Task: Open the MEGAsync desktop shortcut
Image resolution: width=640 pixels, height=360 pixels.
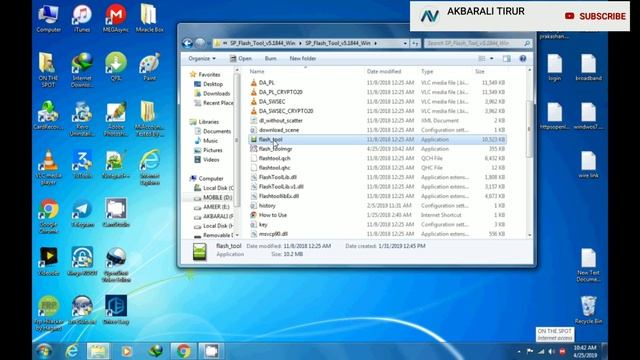Action: click(x=116, y=18)
